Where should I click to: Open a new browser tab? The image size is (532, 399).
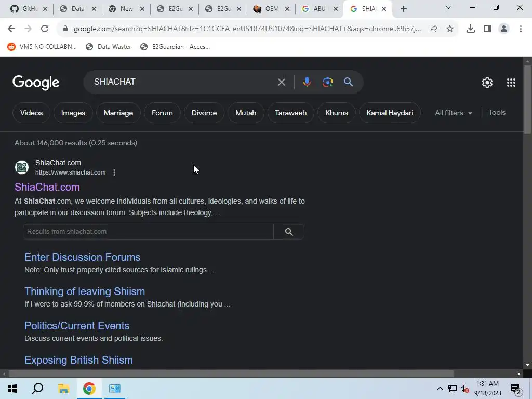tap(403, 9)
